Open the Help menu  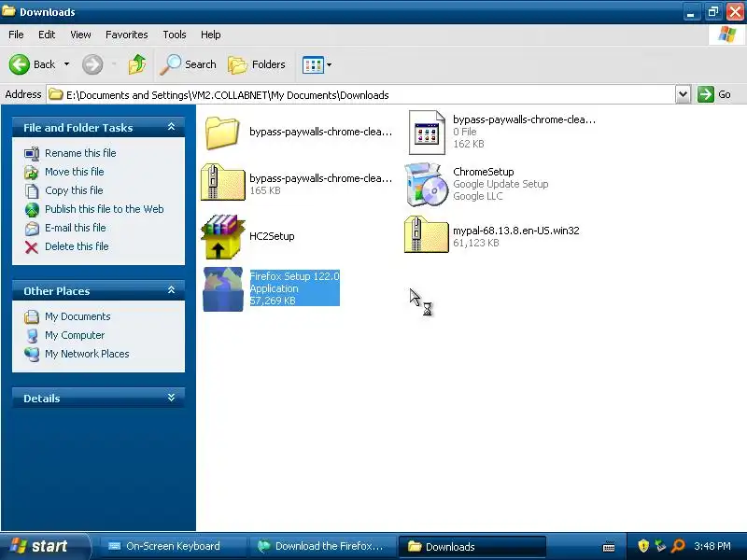211,35
